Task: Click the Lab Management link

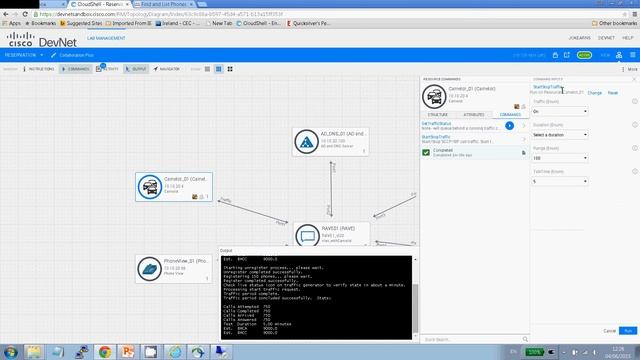Action: click(x=106, y=38)
